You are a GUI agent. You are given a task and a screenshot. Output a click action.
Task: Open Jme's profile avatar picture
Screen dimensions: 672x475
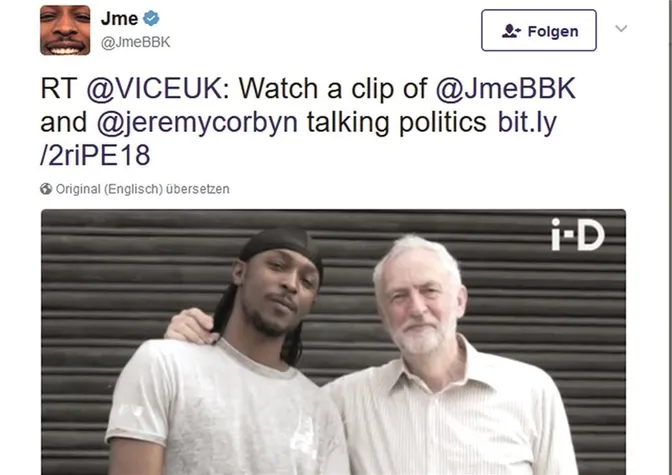coord(65,30)
